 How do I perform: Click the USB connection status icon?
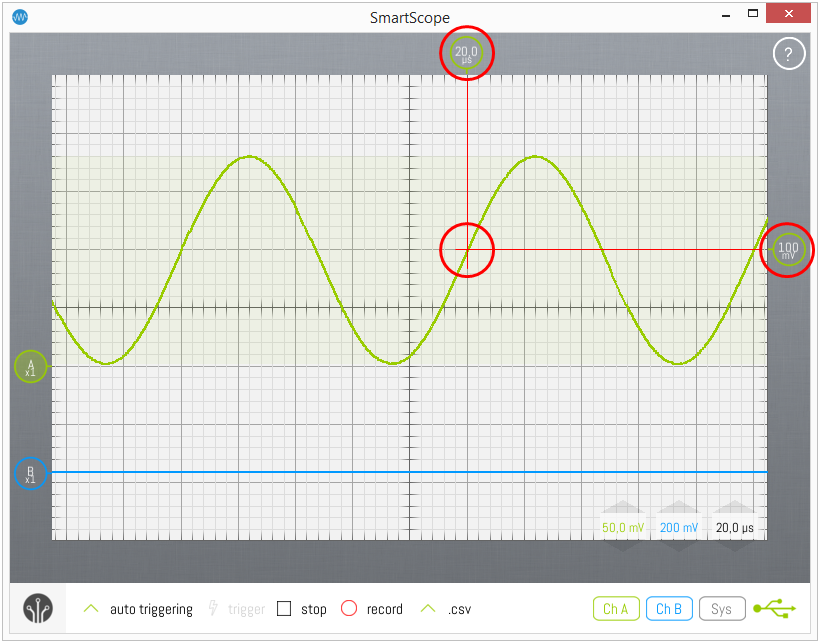point(775,609)
